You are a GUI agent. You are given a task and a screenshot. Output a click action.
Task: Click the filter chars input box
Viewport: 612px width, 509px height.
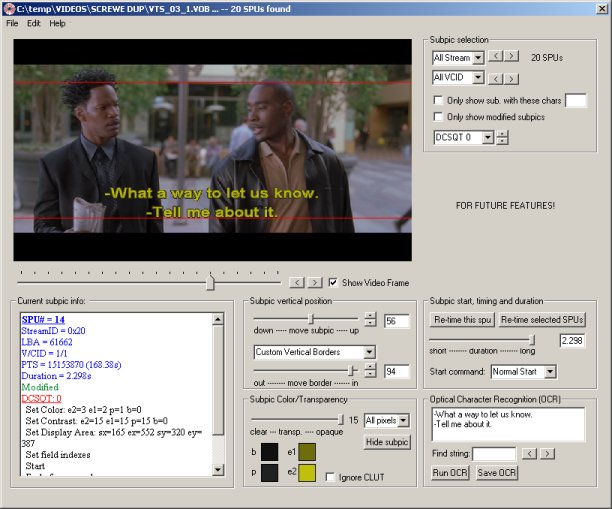pyautogui.click(x=576, y=100)
